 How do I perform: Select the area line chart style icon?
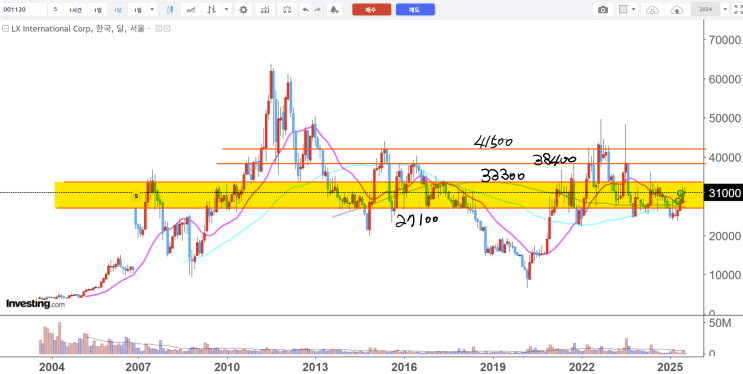click(191, 9)
